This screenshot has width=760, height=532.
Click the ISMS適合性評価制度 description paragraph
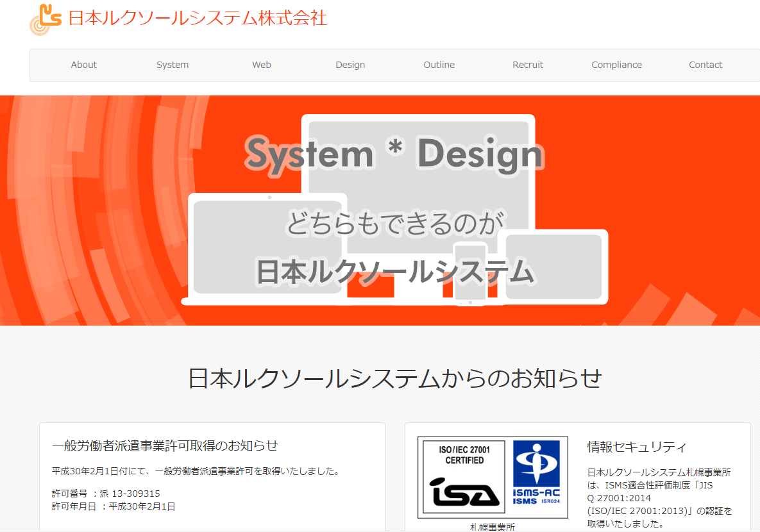pos(660,498)
